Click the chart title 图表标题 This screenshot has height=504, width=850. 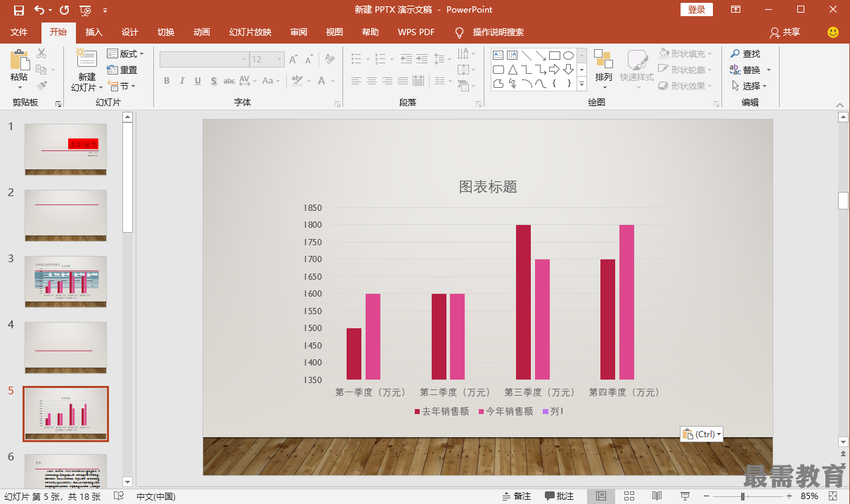488,187
